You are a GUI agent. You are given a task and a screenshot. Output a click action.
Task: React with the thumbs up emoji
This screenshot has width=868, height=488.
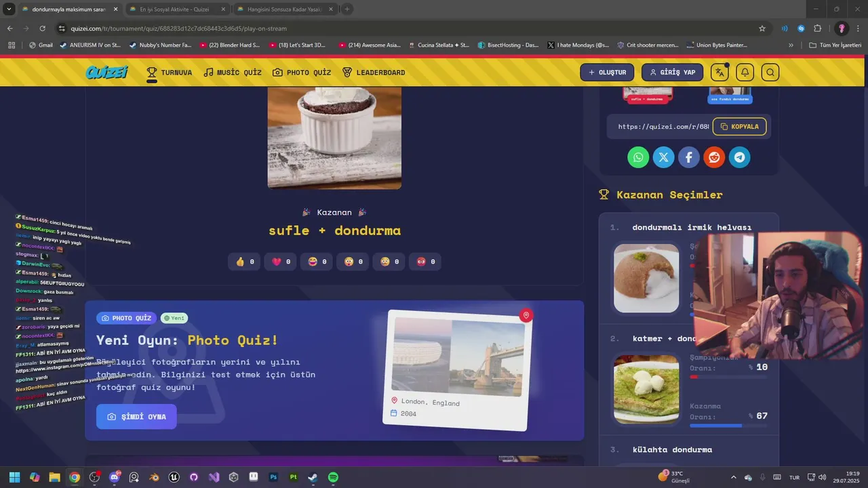(x=244, y=262)
